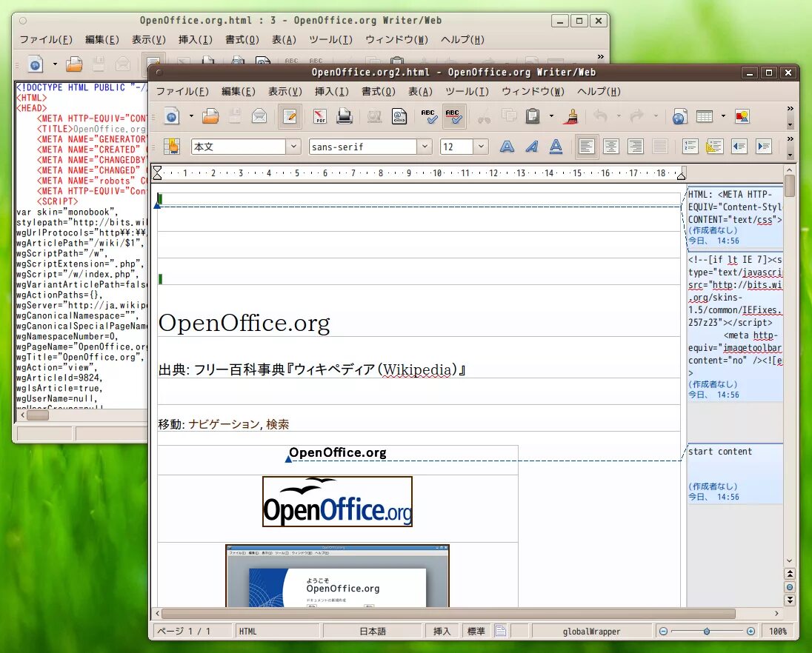Click the OpenOffice.org screenshot thumbnail
This screenshot has height=653, width=812.
click(x=337, y=575)
